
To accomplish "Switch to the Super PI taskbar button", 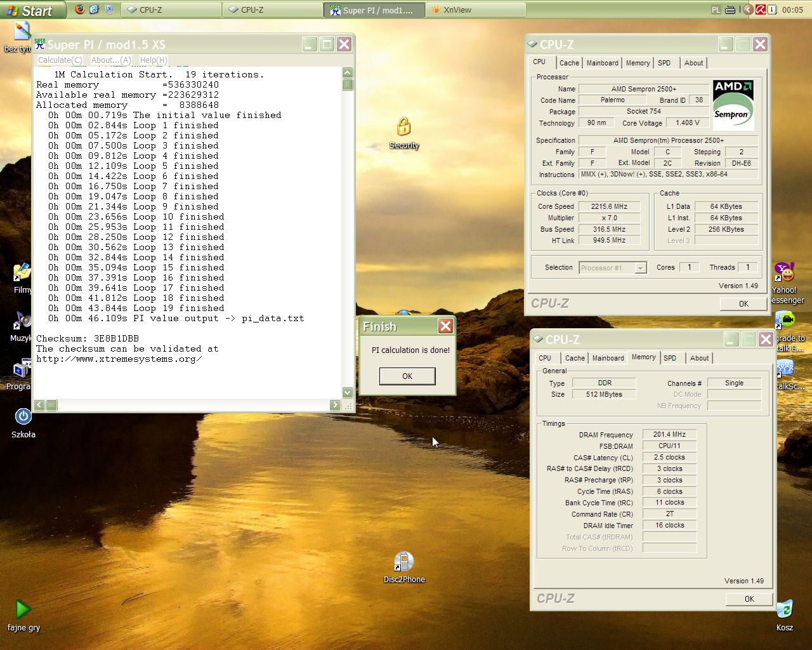I will (x=374, y=10).
